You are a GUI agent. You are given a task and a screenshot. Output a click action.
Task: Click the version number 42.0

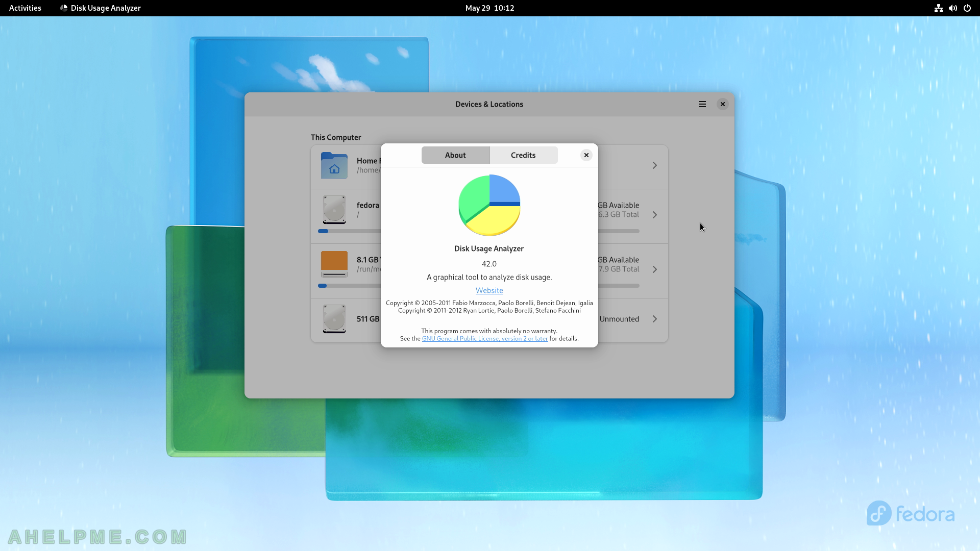[489, 264]
